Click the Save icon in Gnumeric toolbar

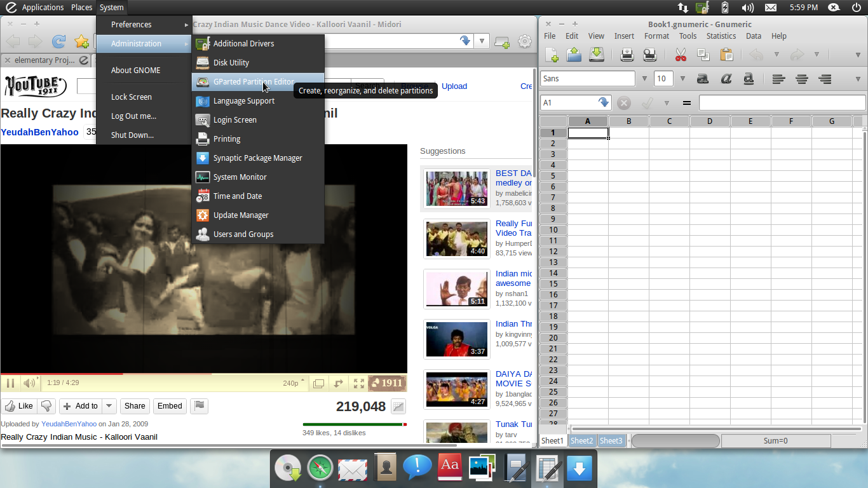tap(596, 55)
